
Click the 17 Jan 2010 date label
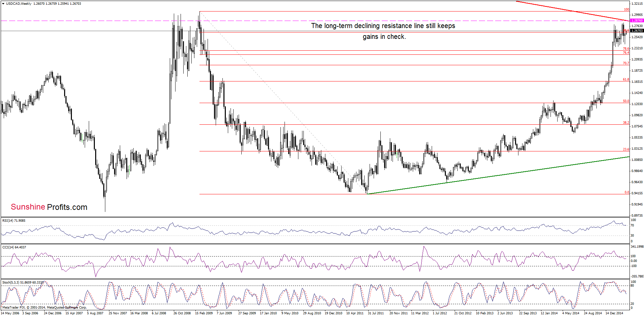pos(268,313)
